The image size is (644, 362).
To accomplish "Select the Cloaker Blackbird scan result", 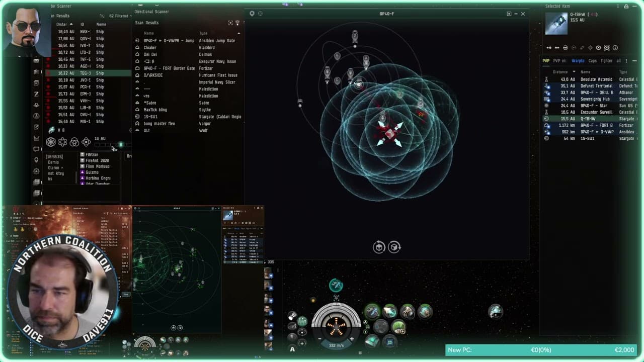I will point(188,48).
